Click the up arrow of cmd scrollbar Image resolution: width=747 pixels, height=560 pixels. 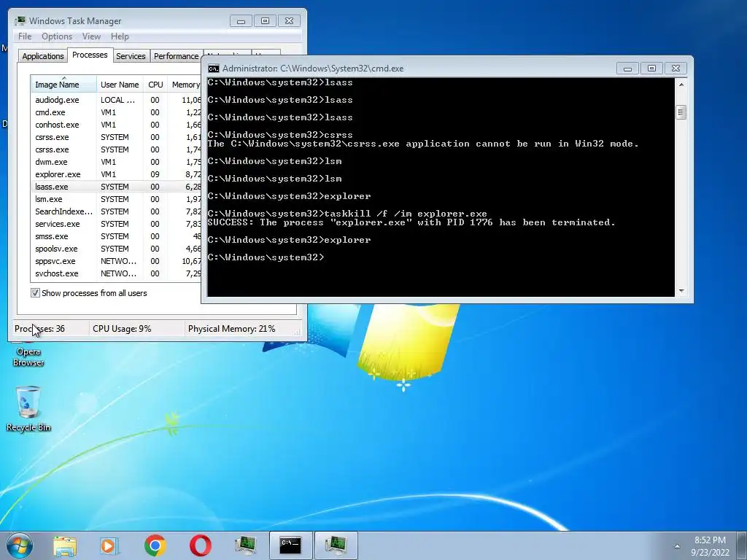click(x=681, y=85)
